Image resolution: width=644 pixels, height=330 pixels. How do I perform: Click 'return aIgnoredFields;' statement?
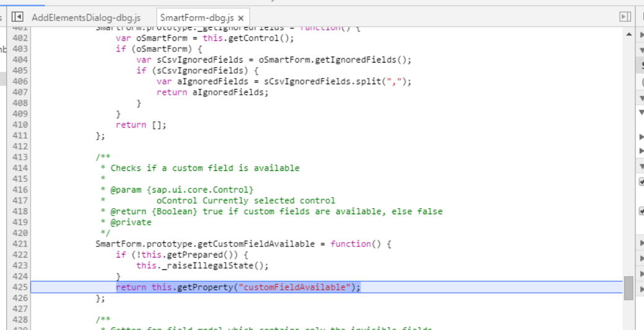(212, 92)
